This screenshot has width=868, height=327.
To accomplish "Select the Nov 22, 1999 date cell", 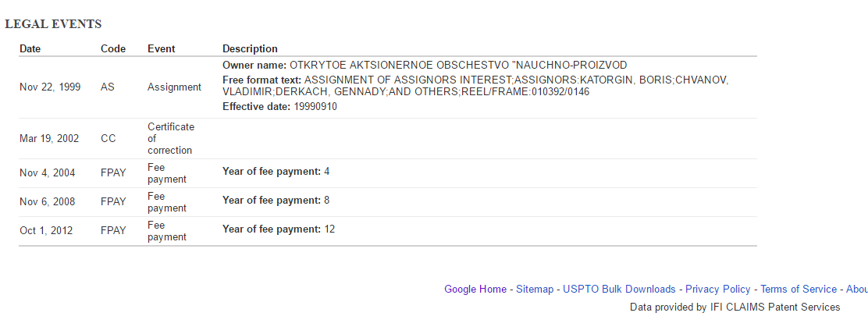I will [50, 87].
